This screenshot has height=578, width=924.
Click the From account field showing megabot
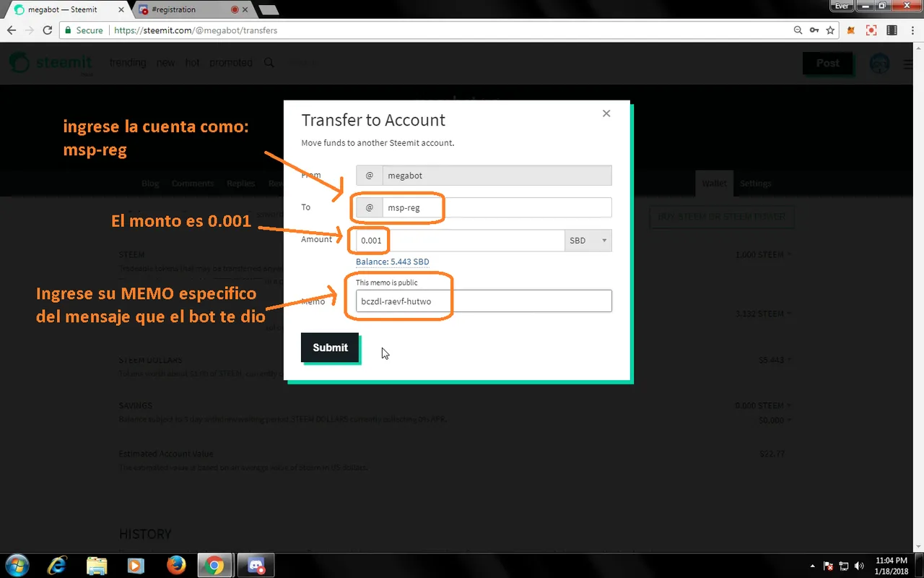point(497,175)
